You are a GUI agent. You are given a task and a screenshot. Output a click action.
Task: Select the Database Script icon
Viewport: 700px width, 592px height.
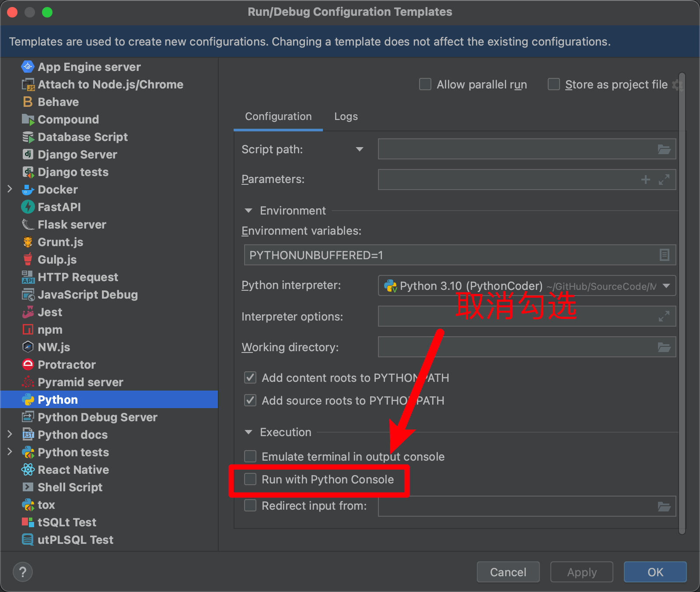[28, 137]
